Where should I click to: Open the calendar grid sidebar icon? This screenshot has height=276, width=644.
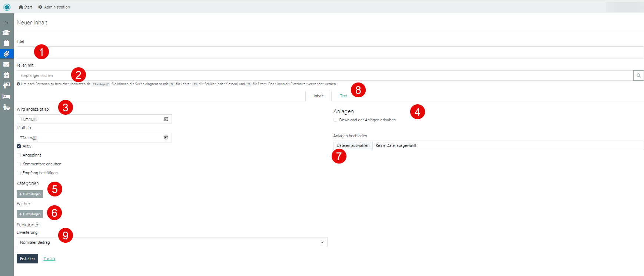(x=6, y=75)
